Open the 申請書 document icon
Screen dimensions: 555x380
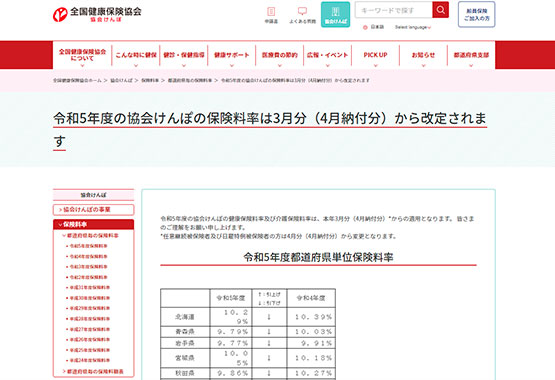271,15
